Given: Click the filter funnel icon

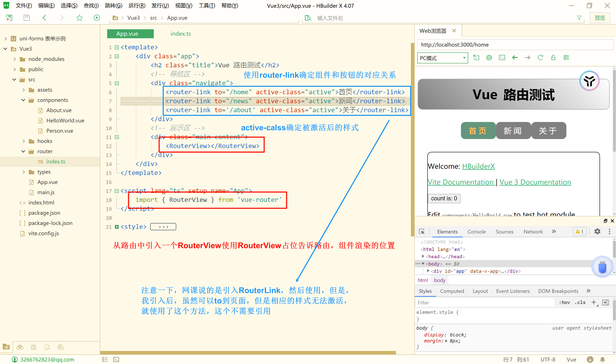Looking at the screenshot, I should point(579,18).
